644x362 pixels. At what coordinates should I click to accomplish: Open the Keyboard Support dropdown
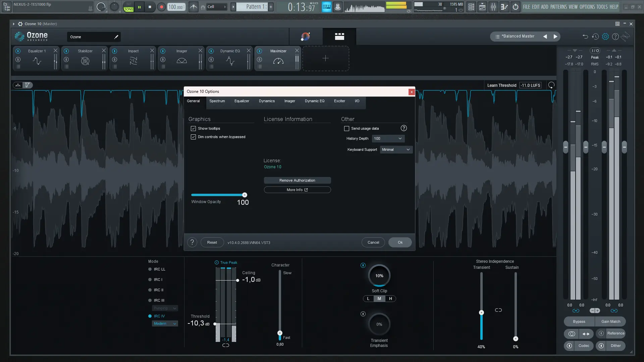[396, 149]
